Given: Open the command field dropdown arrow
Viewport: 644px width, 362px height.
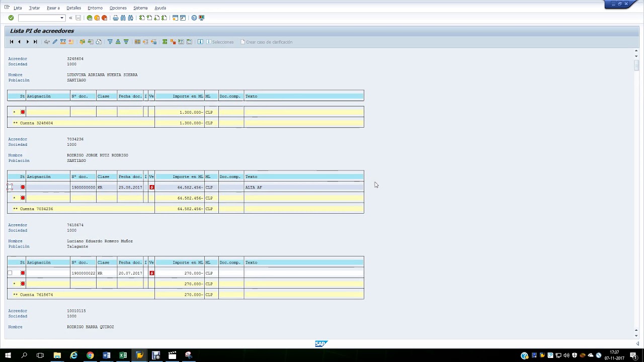Looking at the screenshot, I should (62, 18).
